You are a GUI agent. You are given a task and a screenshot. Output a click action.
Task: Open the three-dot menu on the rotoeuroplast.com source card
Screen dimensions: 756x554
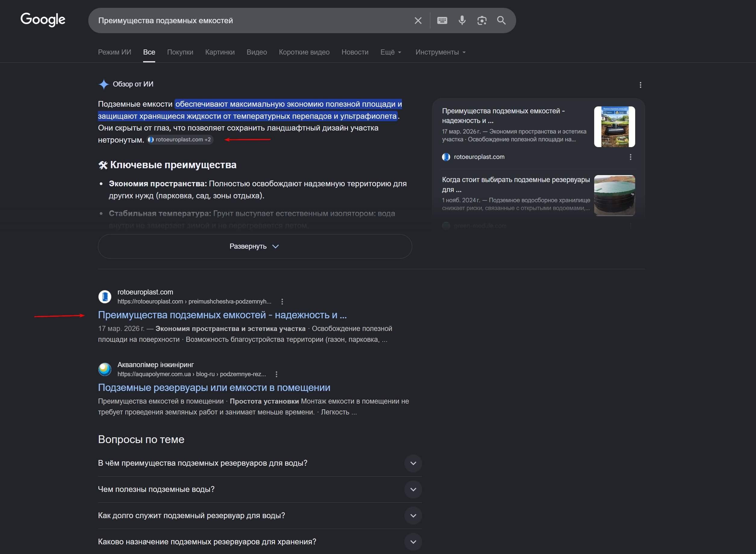click(630, 157)
